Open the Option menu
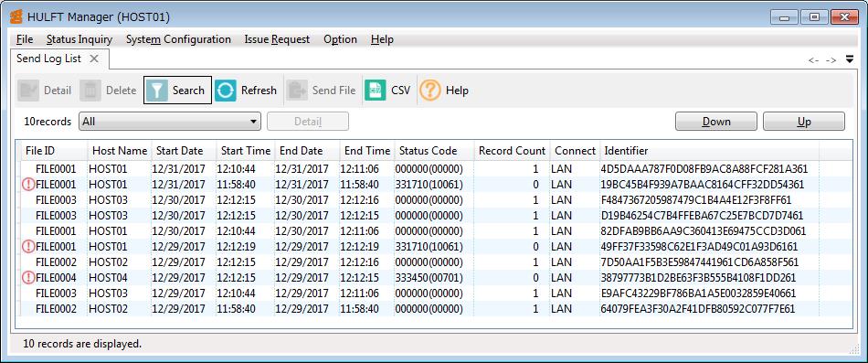 pos(340,39)
